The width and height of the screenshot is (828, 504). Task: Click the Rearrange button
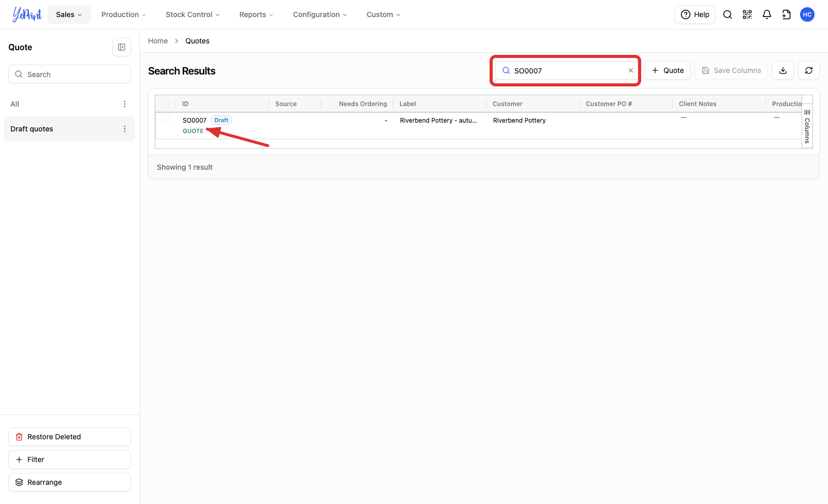tap(69, 482)
